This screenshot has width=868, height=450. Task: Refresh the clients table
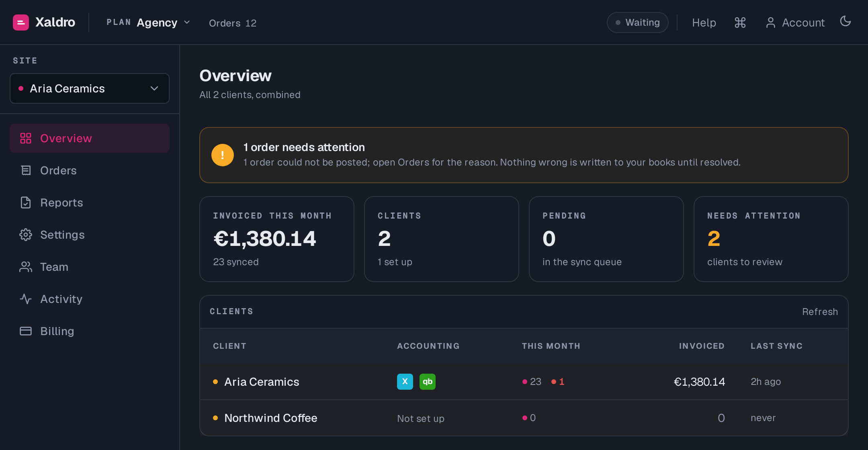(x=820, y=312)
